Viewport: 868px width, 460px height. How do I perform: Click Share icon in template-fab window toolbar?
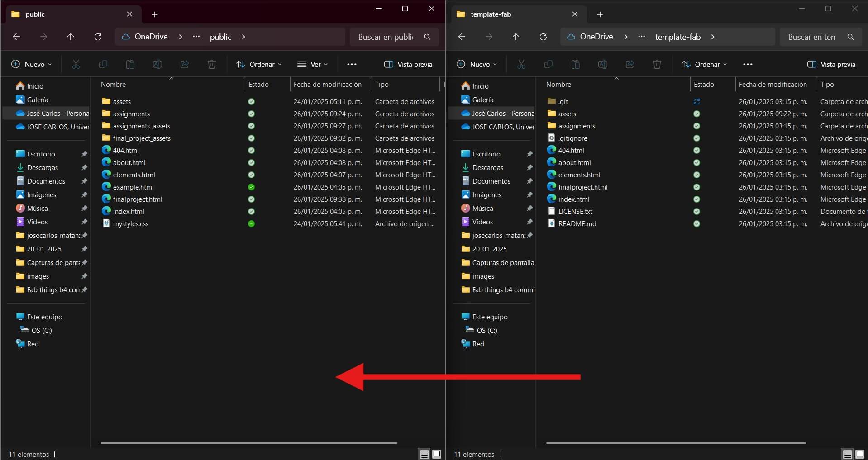pyautogui.click(x=630, y=64)
